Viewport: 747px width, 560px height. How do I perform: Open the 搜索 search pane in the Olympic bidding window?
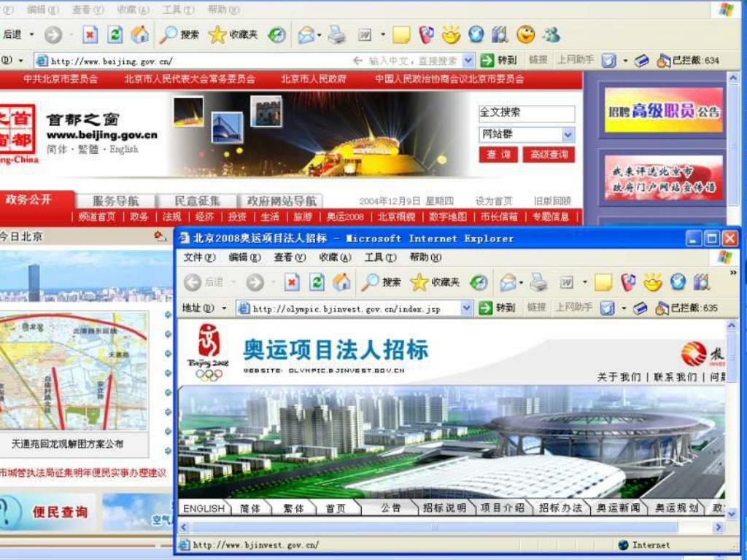point(381,283)
